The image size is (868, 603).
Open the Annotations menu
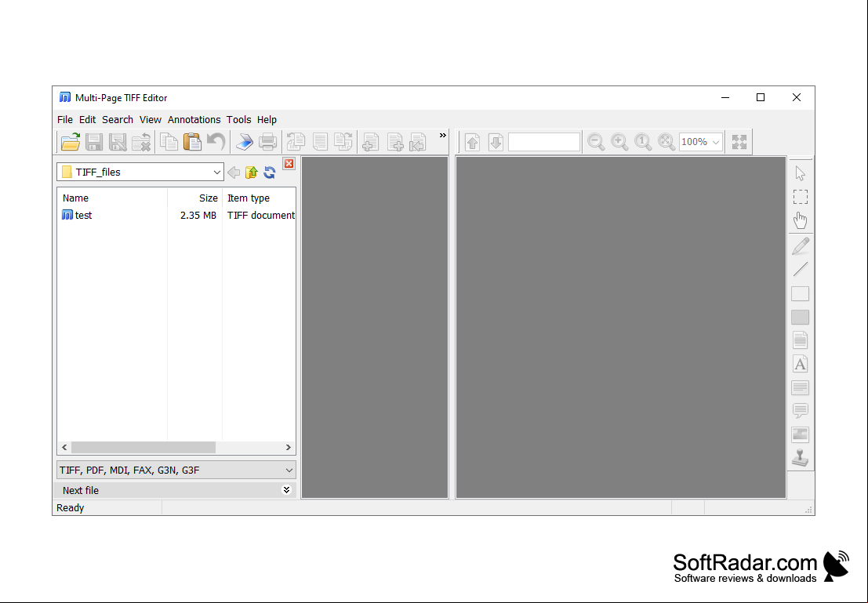(x=194, y=120)
